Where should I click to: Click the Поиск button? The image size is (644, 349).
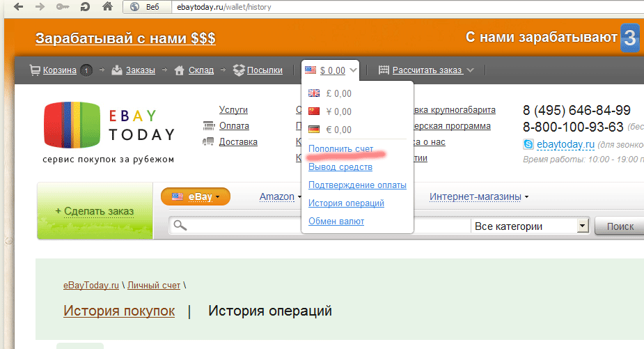tap(620, 226)
